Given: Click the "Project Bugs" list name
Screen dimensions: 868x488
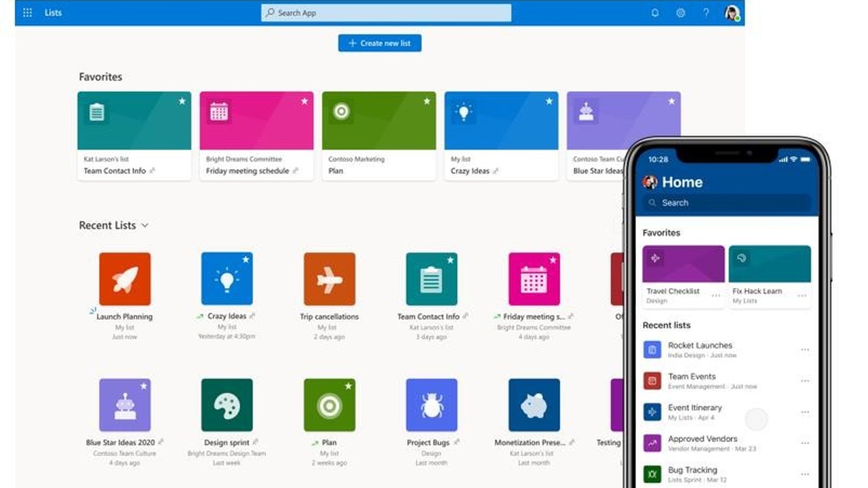Looking at the screenshot, I should tap(428, 443).
